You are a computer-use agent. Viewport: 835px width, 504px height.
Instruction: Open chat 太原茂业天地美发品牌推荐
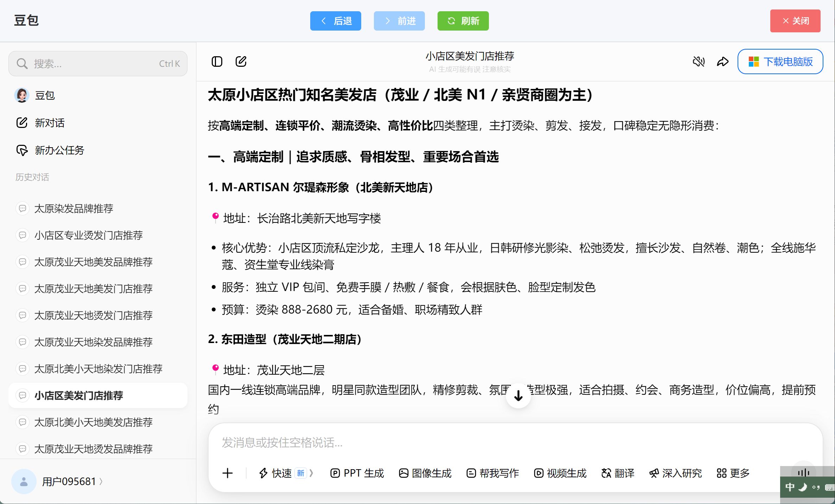pos(98,262)
